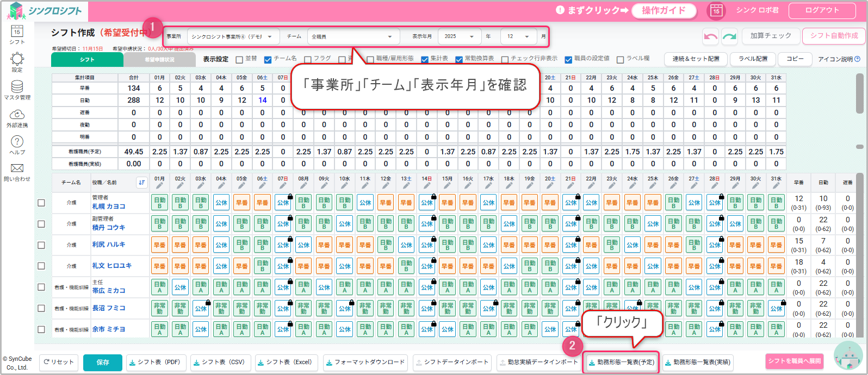Click the name sort order icon

pyautogui.click(x=142, y=183)
